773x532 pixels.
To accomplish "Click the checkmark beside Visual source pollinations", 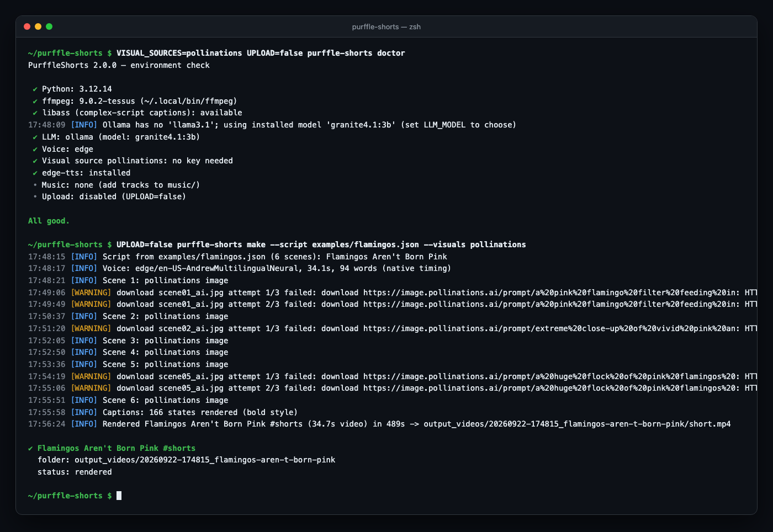I will pos(35,161).
